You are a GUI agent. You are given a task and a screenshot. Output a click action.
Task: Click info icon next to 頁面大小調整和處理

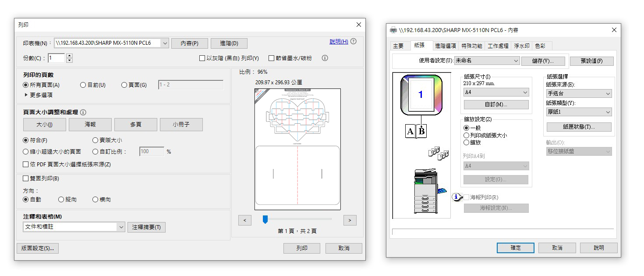pyautogui.click(x=83, y=112)
